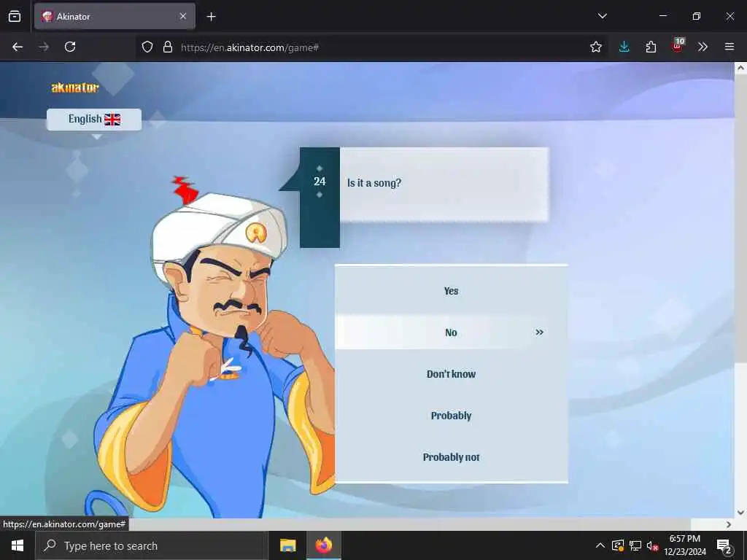Open the taskbar clock and date

[x=685, y=545]
